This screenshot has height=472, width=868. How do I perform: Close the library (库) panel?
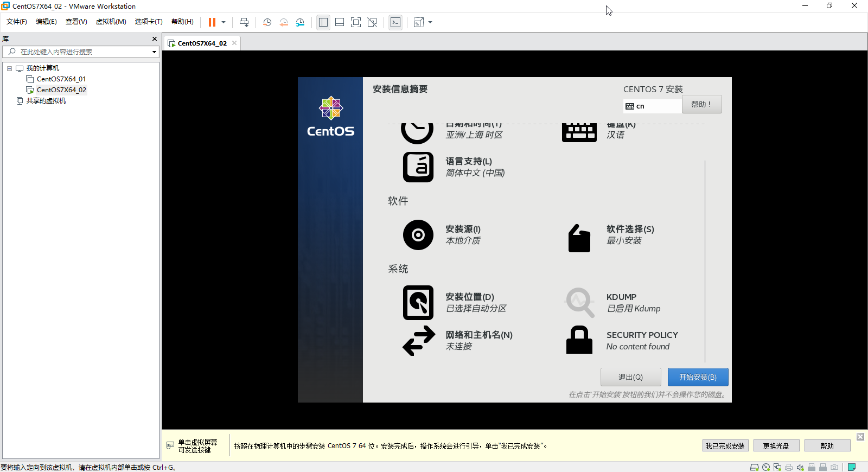[x=155, y=39]
